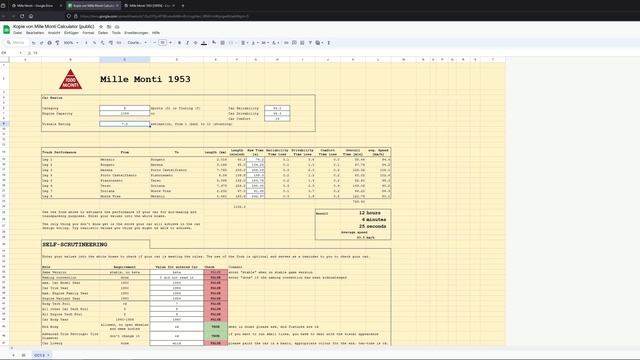Open the Format menu

[88, 33]
